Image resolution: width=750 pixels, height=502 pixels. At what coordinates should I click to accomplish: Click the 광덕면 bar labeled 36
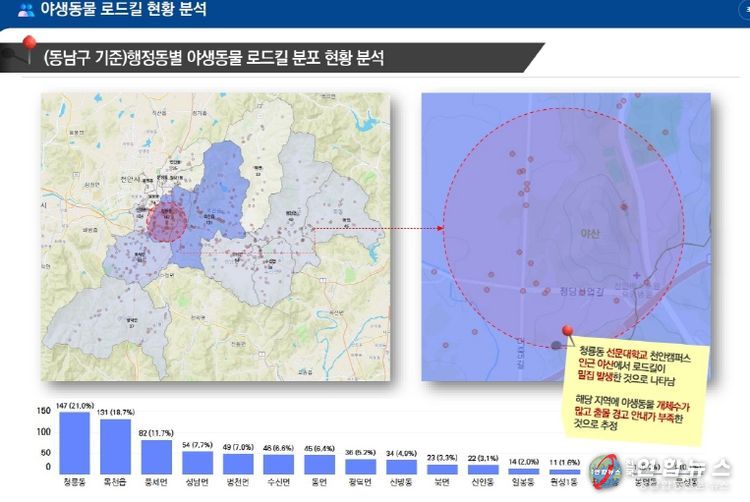pos(359,466)
